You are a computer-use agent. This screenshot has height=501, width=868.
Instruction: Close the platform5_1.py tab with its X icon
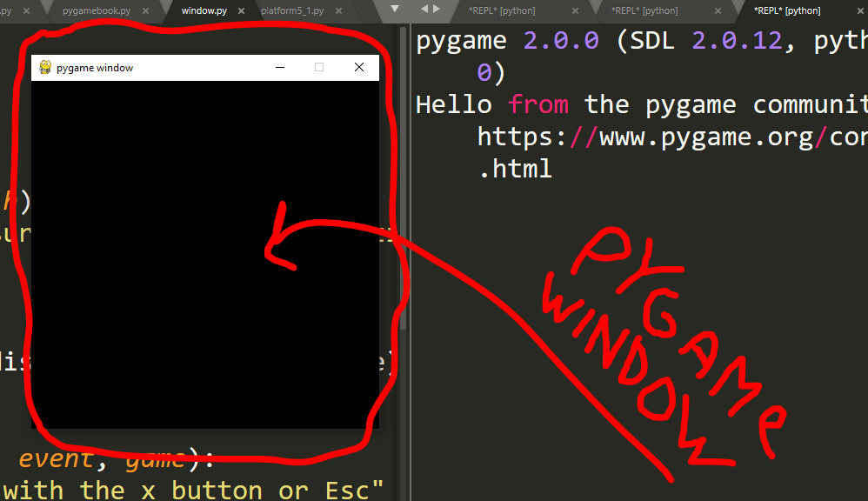(x=338, y=10)
